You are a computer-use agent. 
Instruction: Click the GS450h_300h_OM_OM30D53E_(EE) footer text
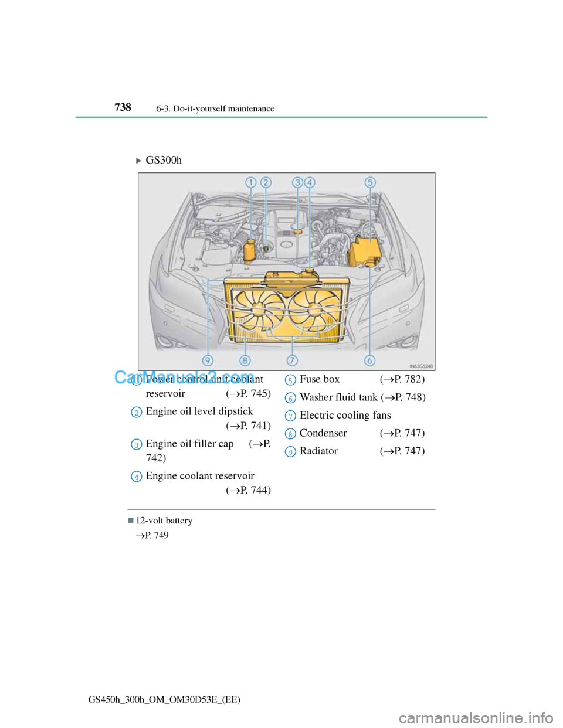[x=164, y=700]
